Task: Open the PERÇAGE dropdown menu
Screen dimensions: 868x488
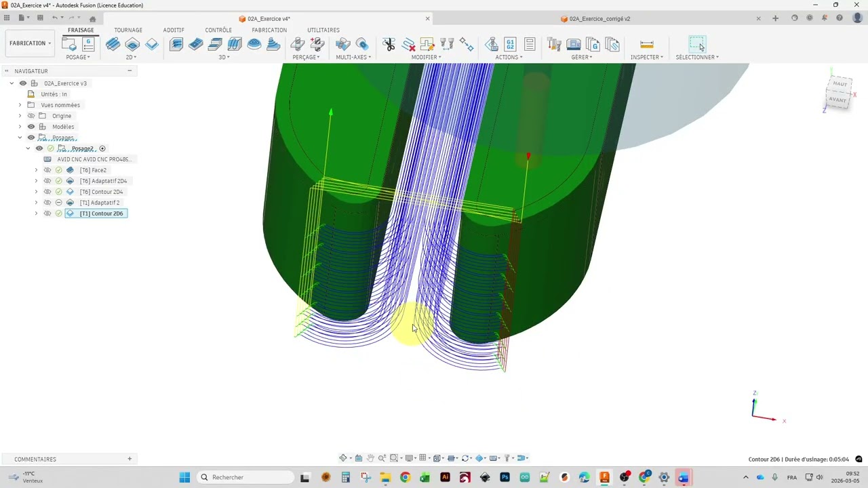Action: pyautogui.click(x=306, y=57)
